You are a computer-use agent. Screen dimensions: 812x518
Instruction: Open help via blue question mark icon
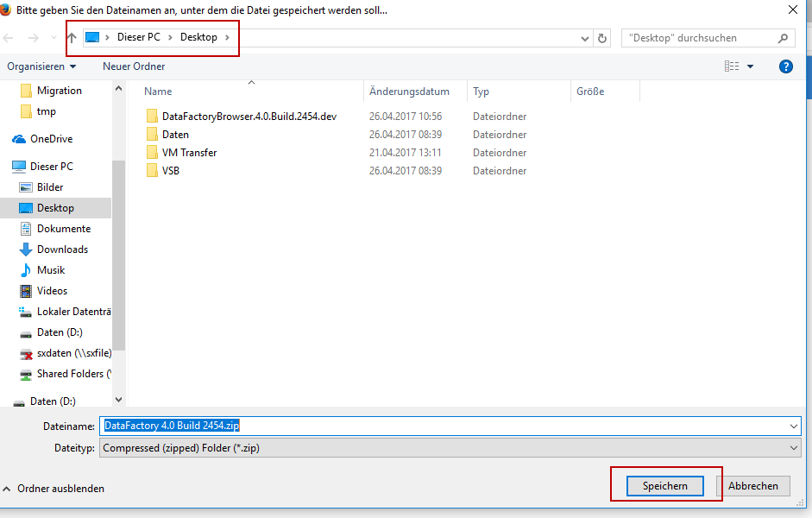click(785, 66)
